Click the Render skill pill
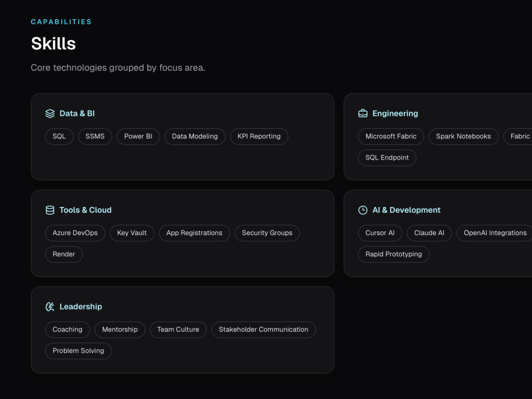 tap(64, 254)
